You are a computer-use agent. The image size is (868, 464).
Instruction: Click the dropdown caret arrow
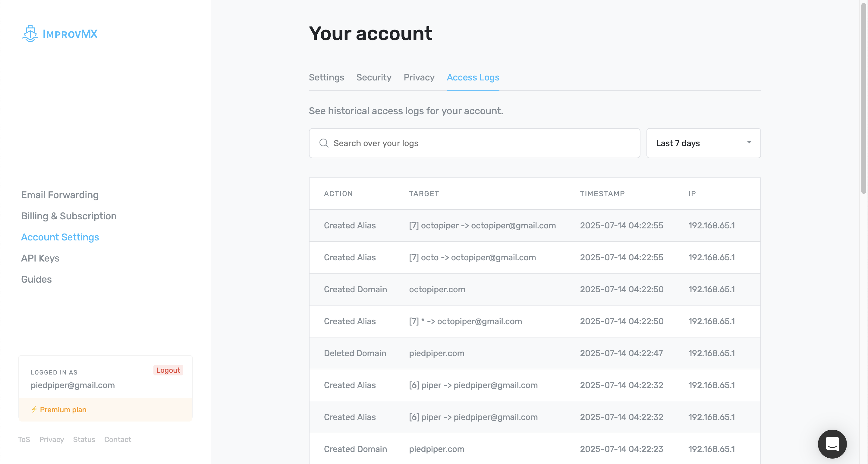(749, 142)
